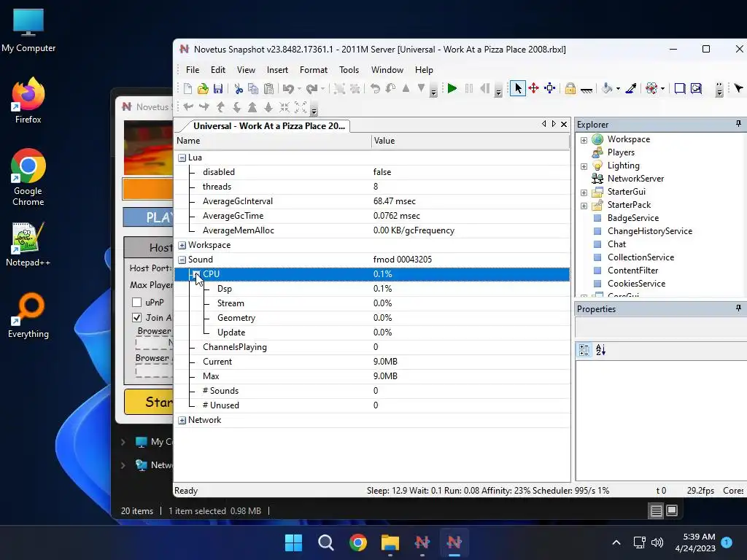Collapse the CPU stats node
Screen dimensions: 747x560
[x=196, y=274]
